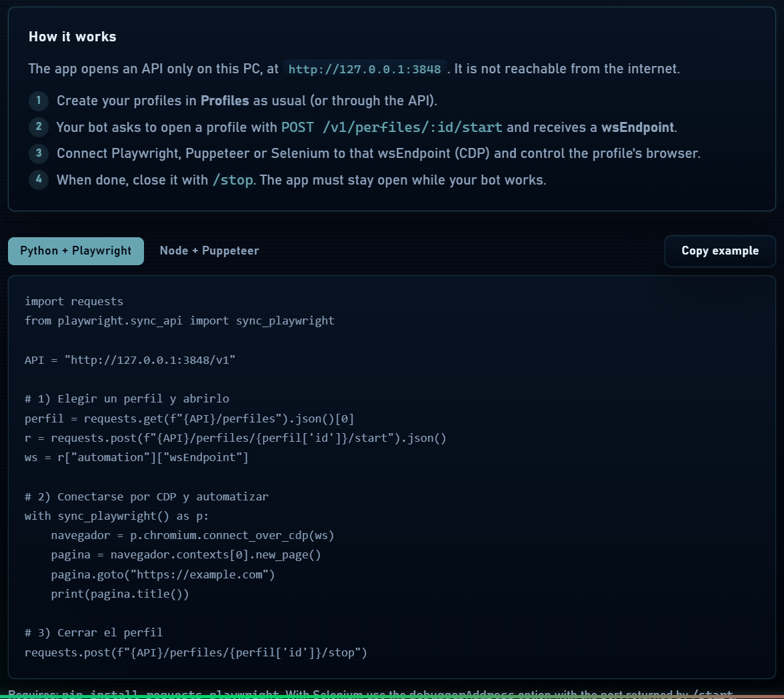Open the Node + Puppeteer tab

coord(209,251)
